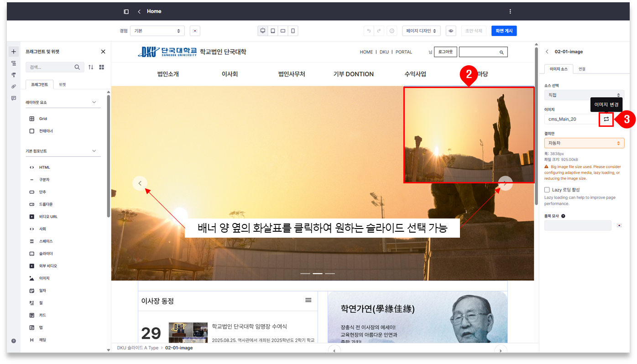
Task: Click the 이미지 변경 (change image) icon
Action: click(x=606, y=119)
